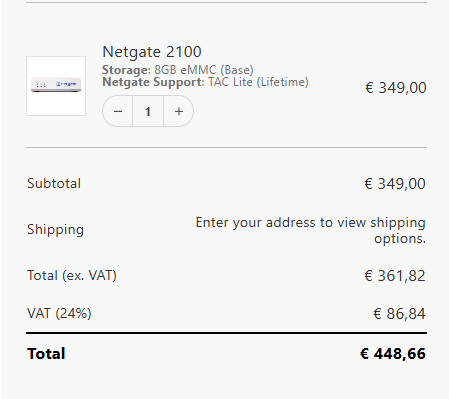449x399 pixels.
Task: Decrease quantity with the minus button
Action: coord(118,111)
